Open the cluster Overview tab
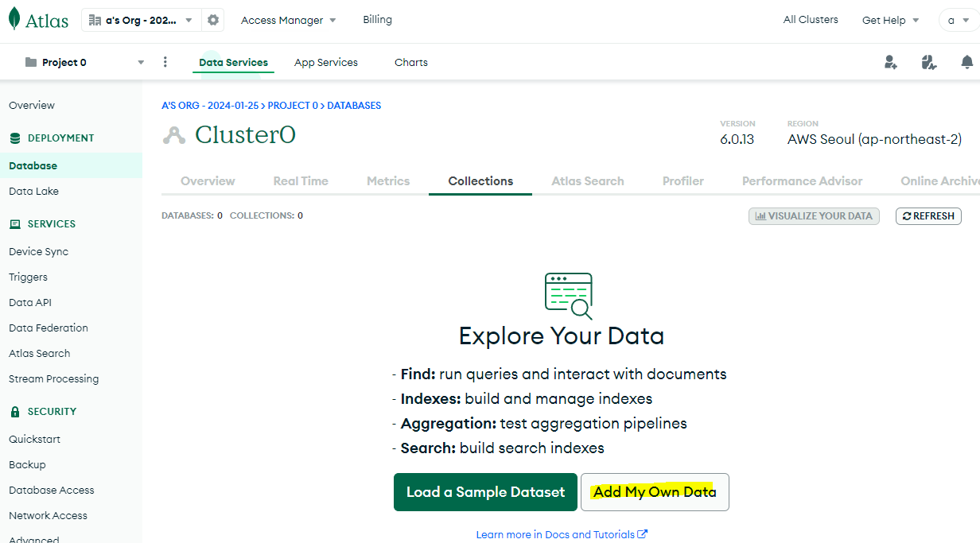The image size is (980, 543). (208, 181)
